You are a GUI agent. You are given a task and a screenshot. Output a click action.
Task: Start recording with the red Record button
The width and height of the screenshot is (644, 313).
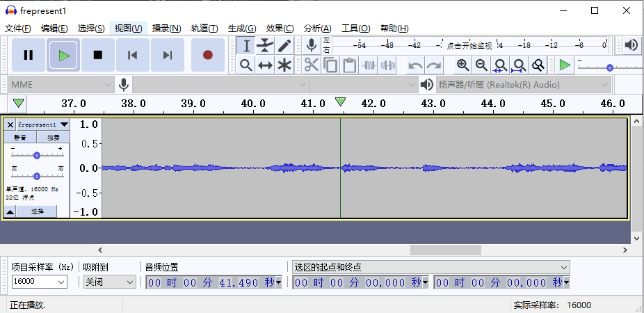(x=208, y=55)
